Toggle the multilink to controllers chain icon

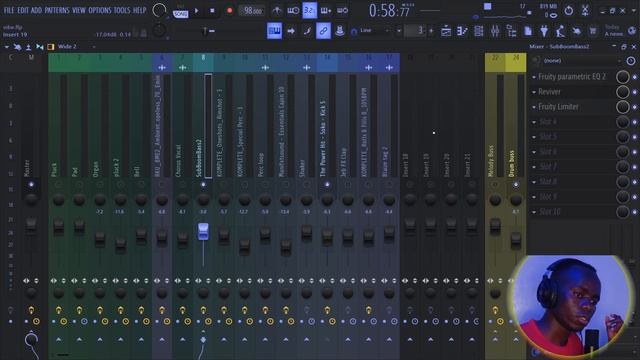click(323, 31)
